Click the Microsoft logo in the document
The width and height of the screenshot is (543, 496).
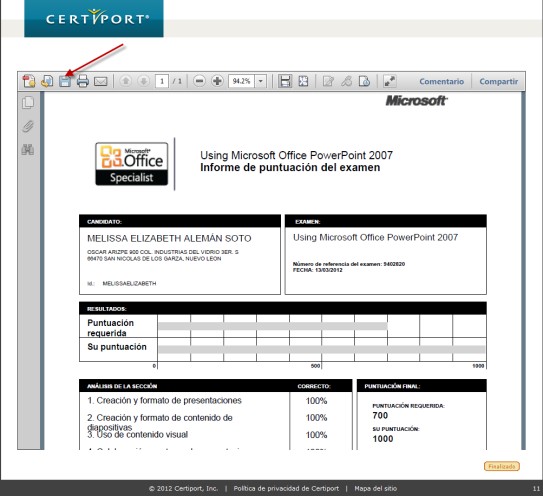(x=417, y=101)
